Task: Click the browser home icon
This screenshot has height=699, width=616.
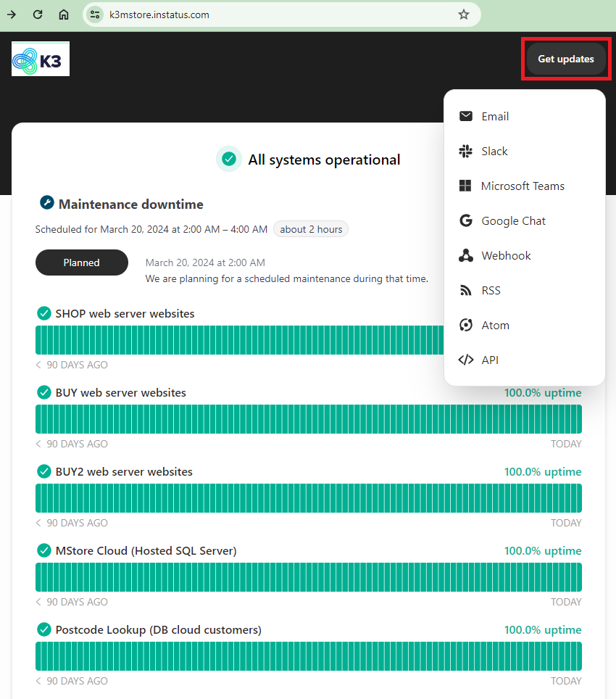Action: pos(64,15)
